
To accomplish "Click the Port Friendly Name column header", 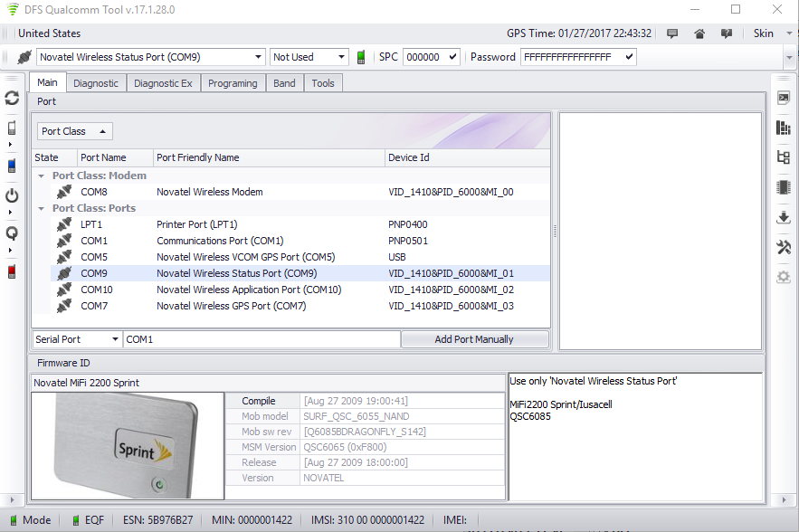I will (269, 158).
